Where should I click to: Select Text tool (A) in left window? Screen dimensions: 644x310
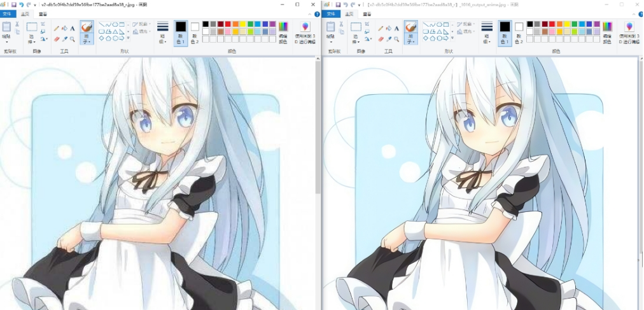pos(73,29)
